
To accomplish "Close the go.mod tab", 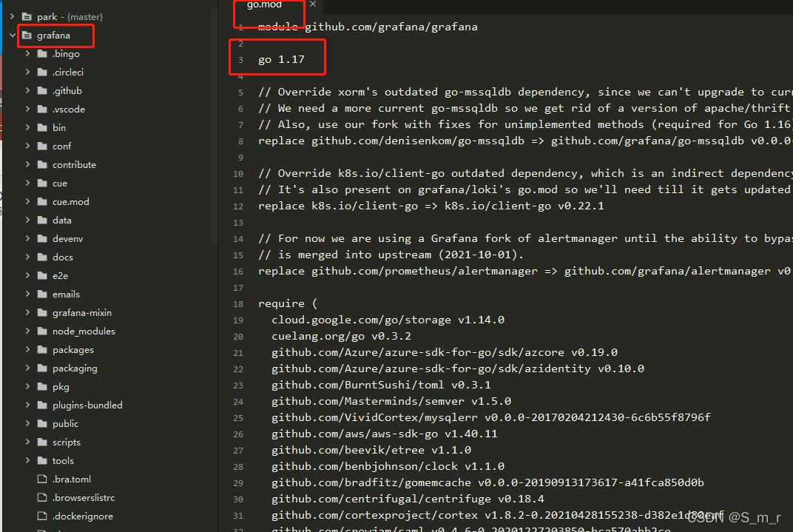I will (x=313, y=4).
